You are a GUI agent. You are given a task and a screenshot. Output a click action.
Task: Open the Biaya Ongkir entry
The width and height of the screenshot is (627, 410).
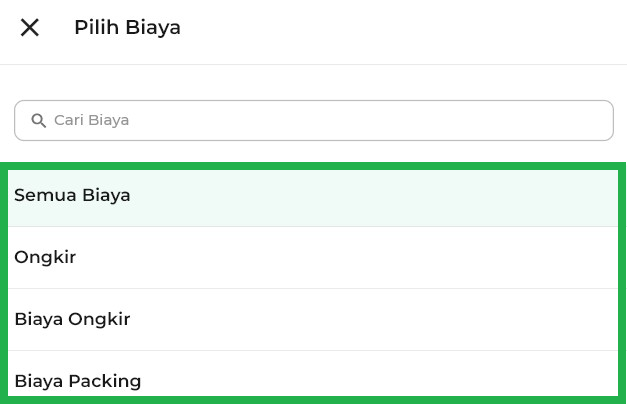[x=313, y=320]
